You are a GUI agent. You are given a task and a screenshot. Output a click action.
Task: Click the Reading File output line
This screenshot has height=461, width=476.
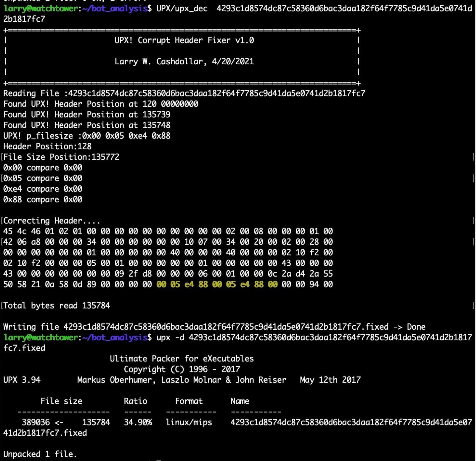(x=184, y=94)
